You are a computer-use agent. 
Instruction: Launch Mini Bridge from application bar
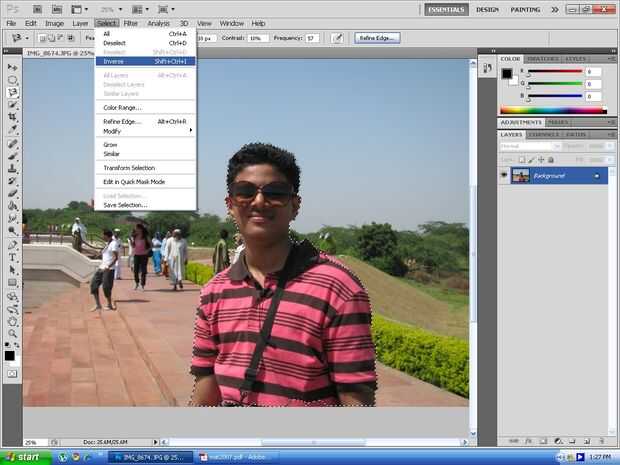(x=57, y=9)
